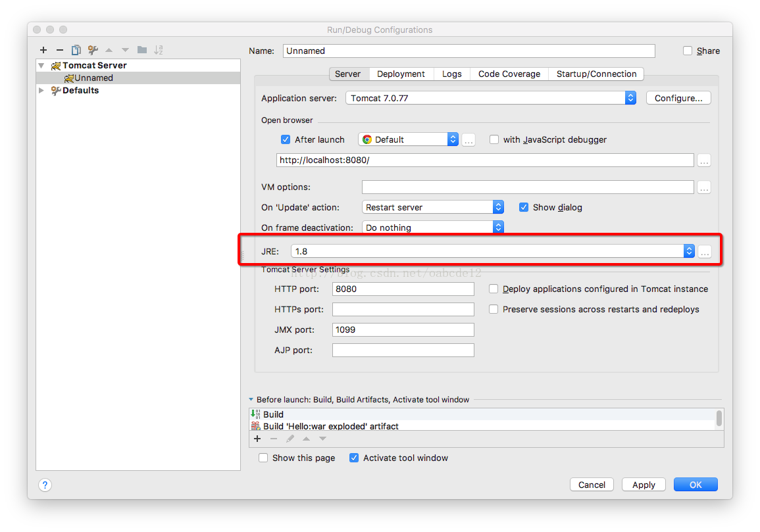Select Unnamed configuration in tree
The height and width of the screenshot is (532, 760).
pyautogui.click(x=138, y=78)
